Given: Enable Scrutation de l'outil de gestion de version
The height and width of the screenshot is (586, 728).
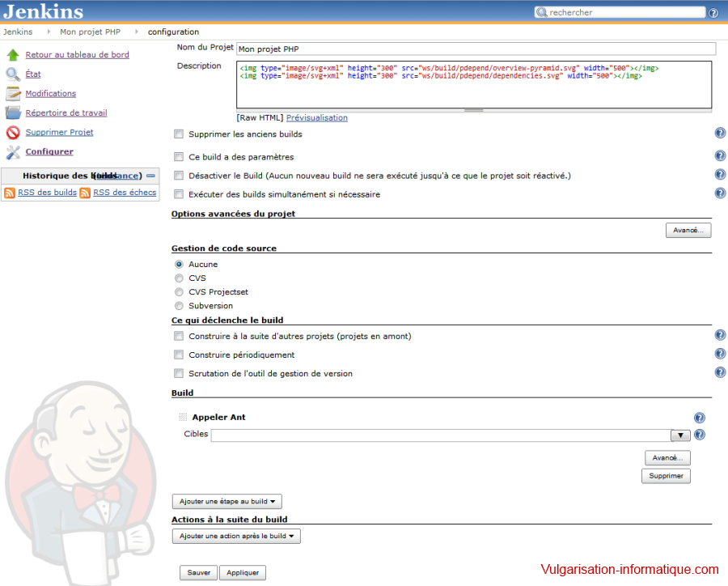Looking at the screenshot, I should point(179,374).
